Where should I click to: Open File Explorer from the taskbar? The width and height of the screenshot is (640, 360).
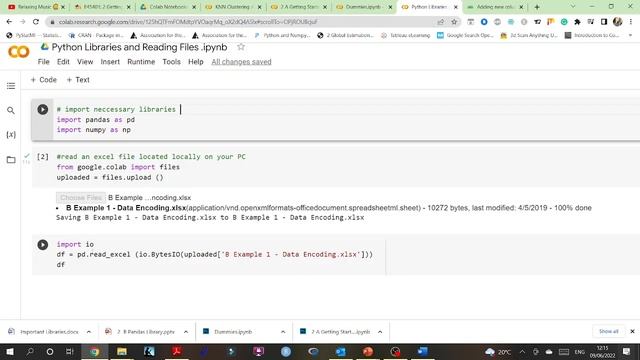click(122, 351)
